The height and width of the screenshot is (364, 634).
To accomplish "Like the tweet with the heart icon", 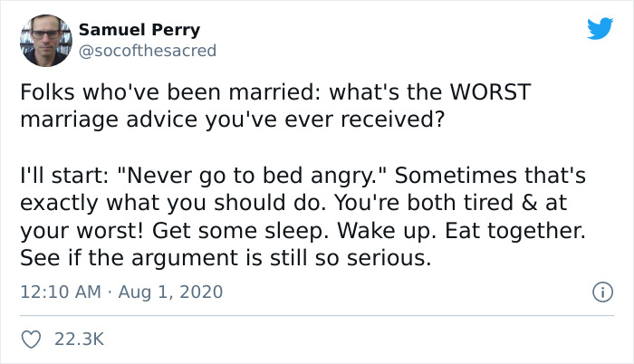I will (x=31, y=340).
